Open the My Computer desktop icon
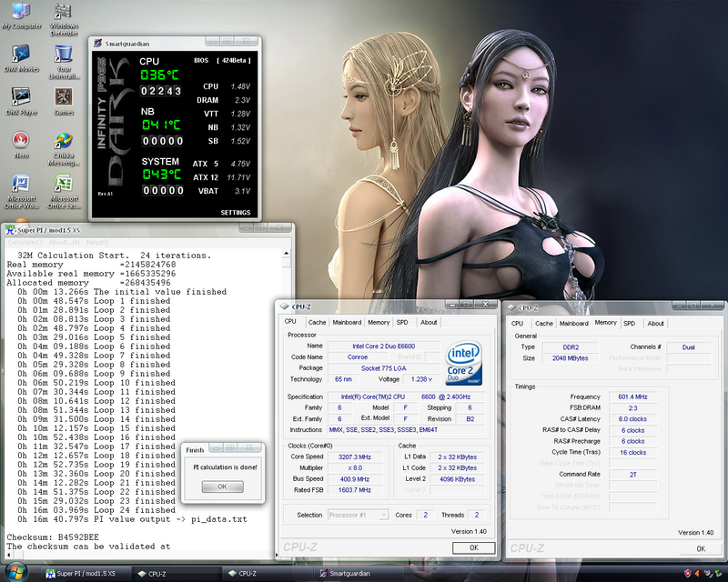 [21, 16]
